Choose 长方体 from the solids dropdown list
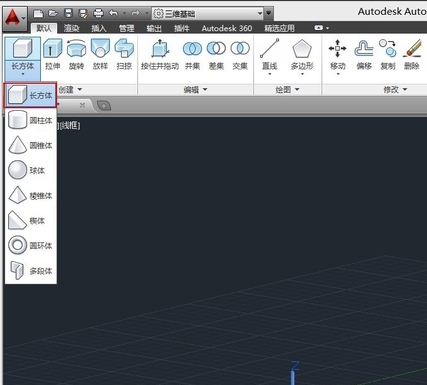The width and height of the screenshot is (427, 385). click(x=30, y=95)
